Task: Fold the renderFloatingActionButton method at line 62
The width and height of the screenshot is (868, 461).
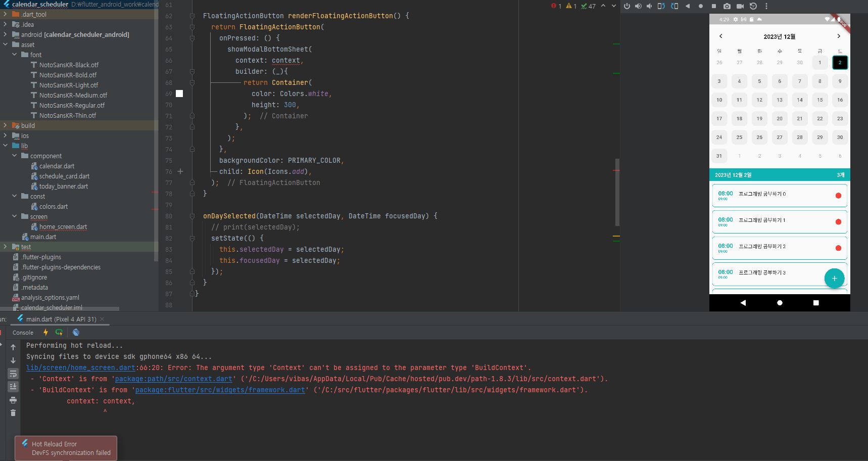Action: tap(192, 16)
